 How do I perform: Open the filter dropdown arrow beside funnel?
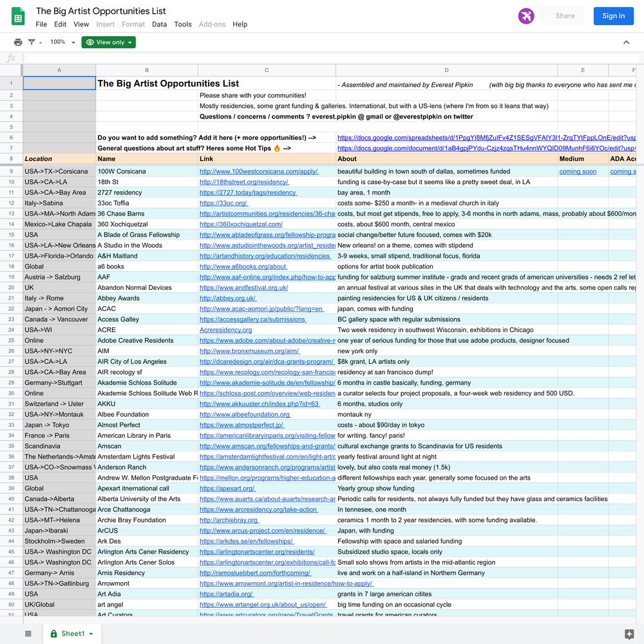pos(40,43)
